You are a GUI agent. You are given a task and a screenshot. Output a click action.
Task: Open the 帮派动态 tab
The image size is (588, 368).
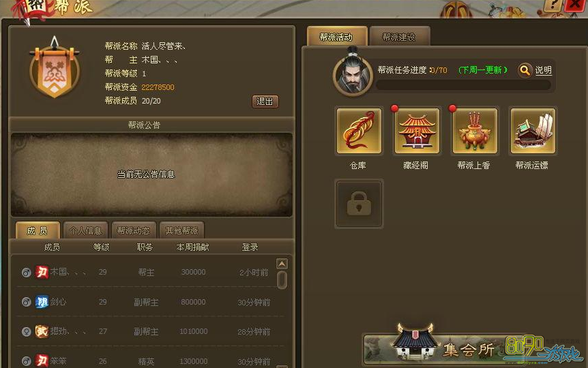[x=134, y=230]
